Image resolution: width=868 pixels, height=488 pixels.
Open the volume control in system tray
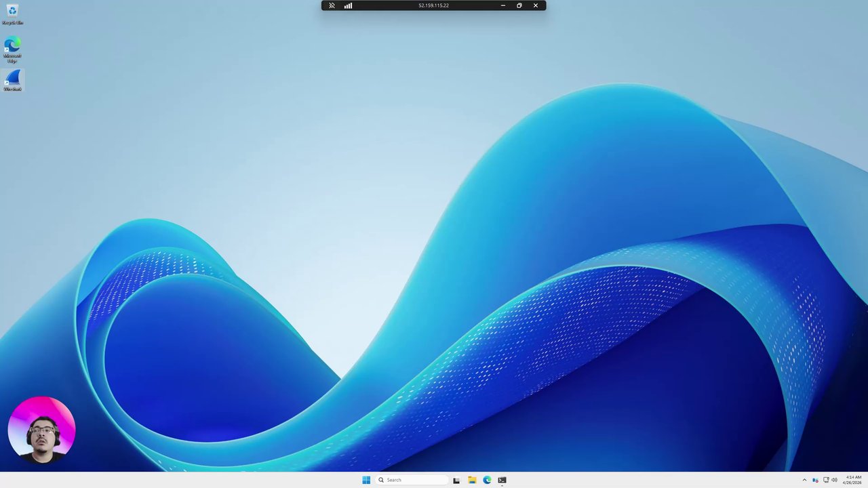834,480
